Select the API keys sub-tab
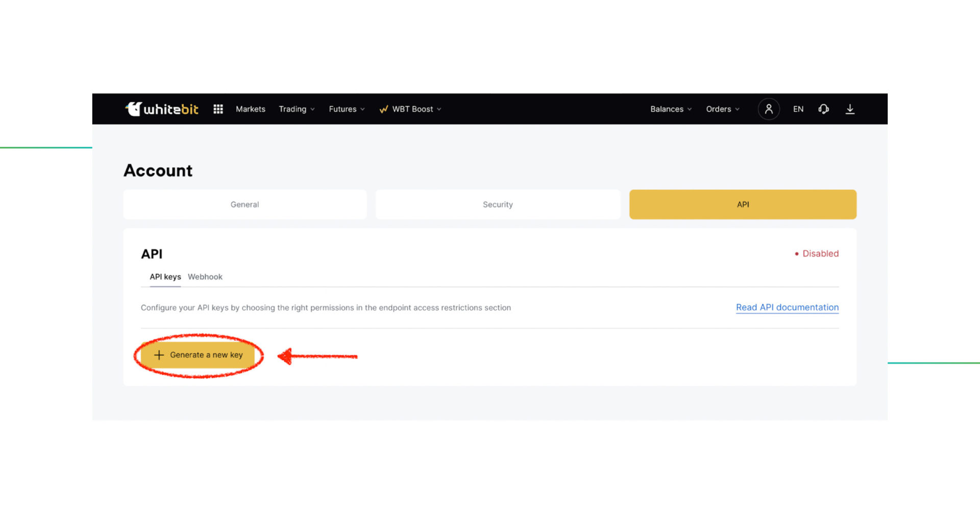This screenshot has width=980, height=514. tap(165, 277)
